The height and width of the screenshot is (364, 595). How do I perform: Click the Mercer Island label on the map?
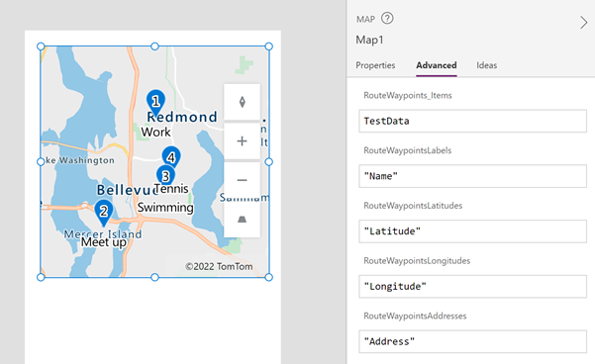(x=103, y=234)
